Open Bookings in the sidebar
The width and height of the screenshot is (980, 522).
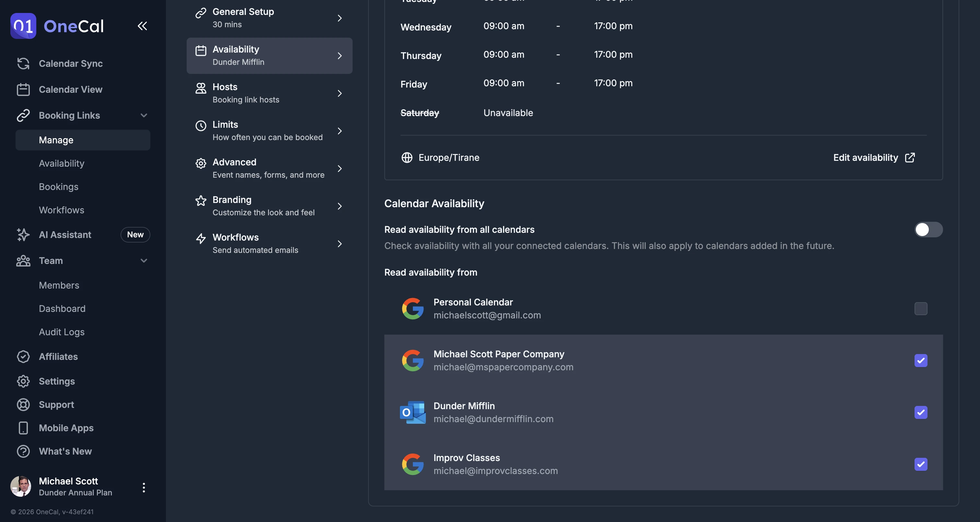pos(59,186)
